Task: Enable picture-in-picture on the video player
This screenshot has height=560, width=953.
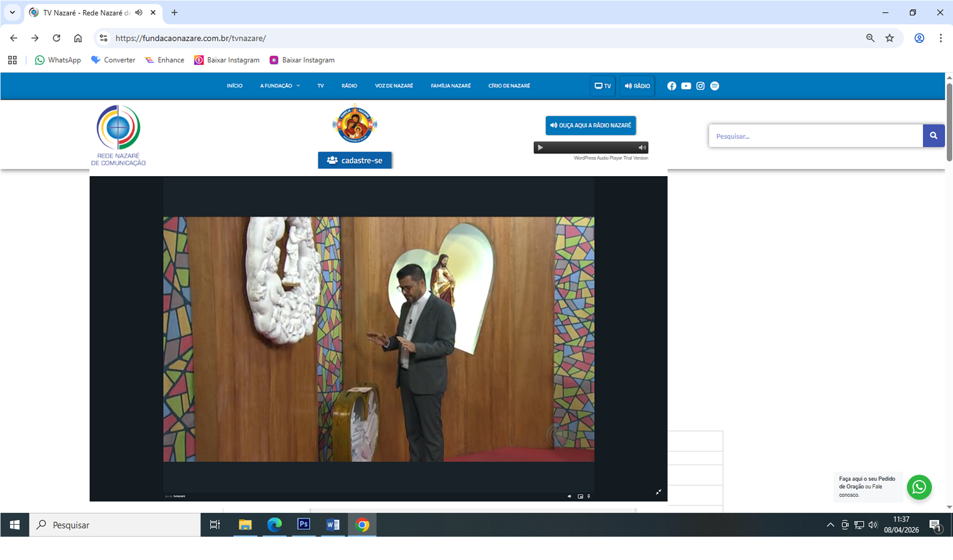Action: [580, 496]
